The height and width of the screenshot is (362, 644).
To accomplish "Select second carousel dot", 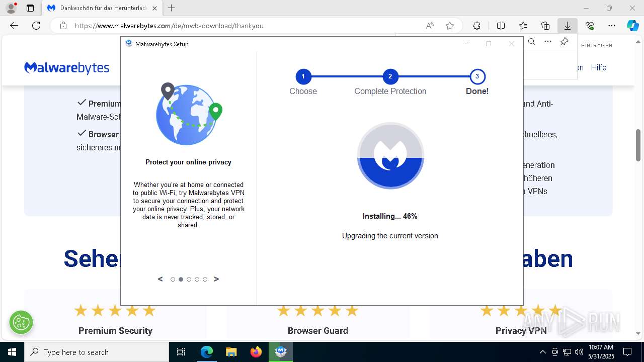I will click(x=181, y=280).
